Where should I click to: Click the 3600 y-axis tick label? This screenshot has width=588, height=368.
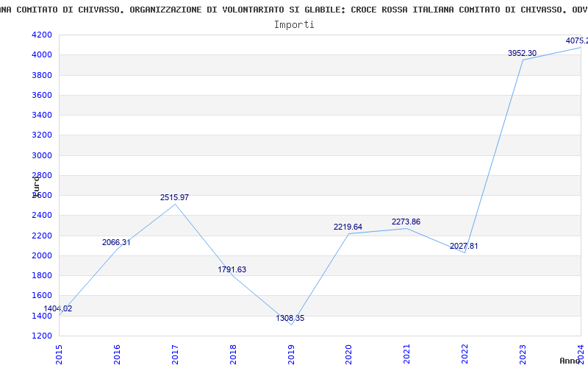[x=42, y=95]
